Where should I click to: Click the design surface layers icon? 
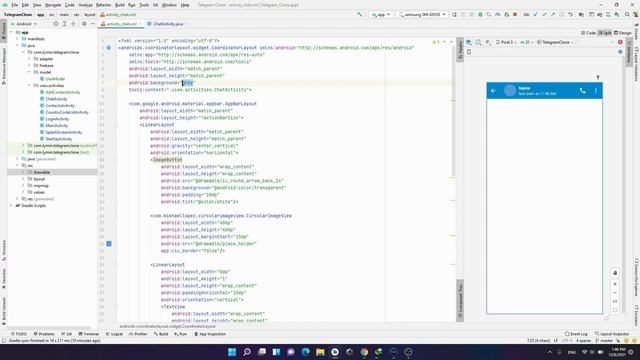point(469,42)
